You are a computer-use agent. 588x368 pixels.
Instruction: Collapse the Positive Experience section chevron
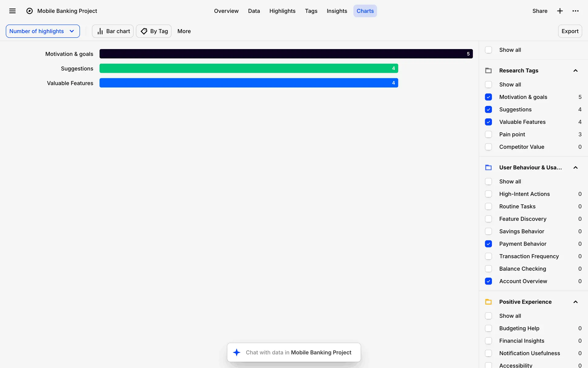point(575,302)
